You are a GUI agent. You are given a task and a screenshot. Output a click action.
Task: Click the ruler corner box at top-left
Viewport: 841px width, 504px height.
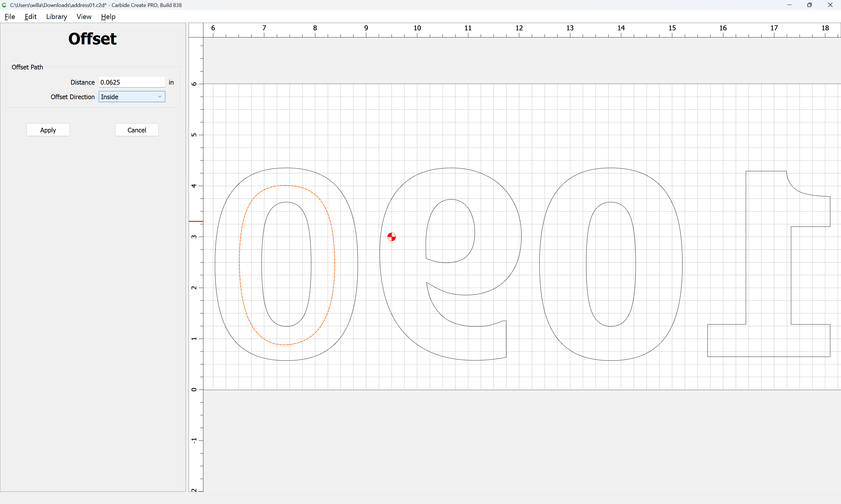click(x=196, y=30)
